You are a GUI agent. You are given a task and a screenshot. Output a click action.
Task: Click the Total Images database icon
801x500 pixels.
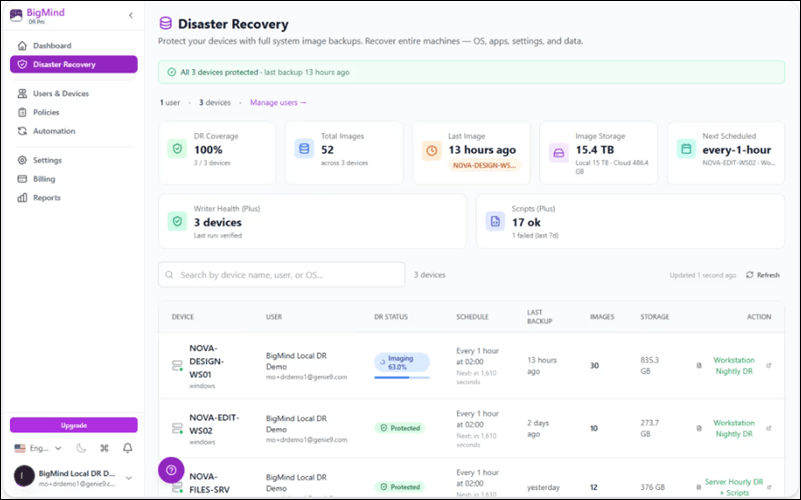point(304,149)
